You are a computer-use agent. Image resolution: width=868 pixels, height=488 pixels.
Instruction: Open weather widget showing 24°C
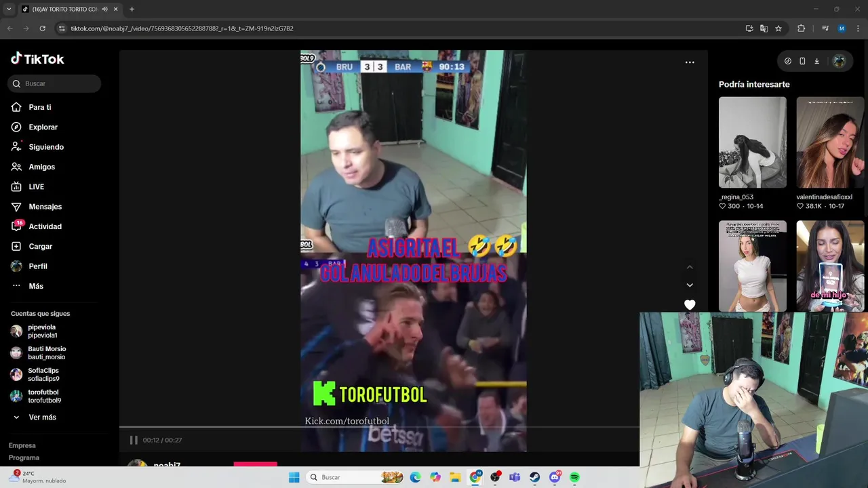(x=37, y=477)
